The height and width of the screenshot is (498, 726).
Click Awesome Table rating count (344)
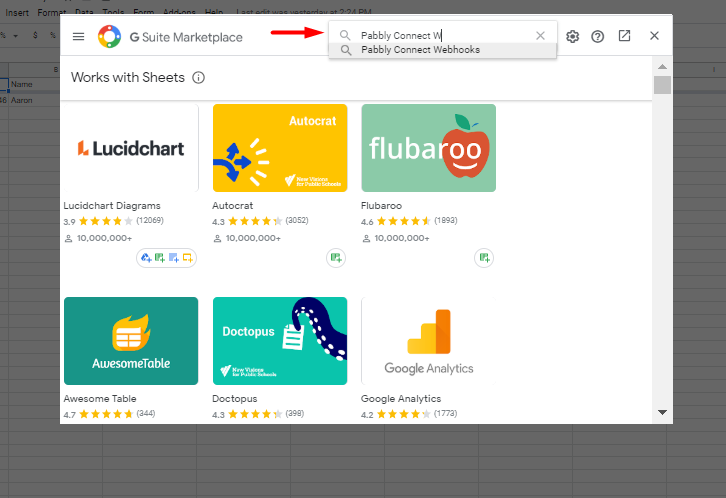[146, 413]
